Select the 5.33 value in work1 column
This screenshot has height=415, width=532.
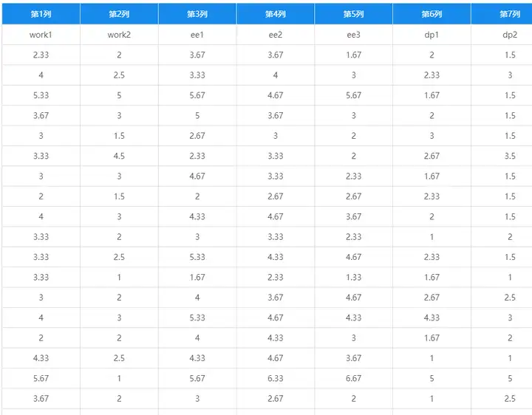[x=41, y=95]
